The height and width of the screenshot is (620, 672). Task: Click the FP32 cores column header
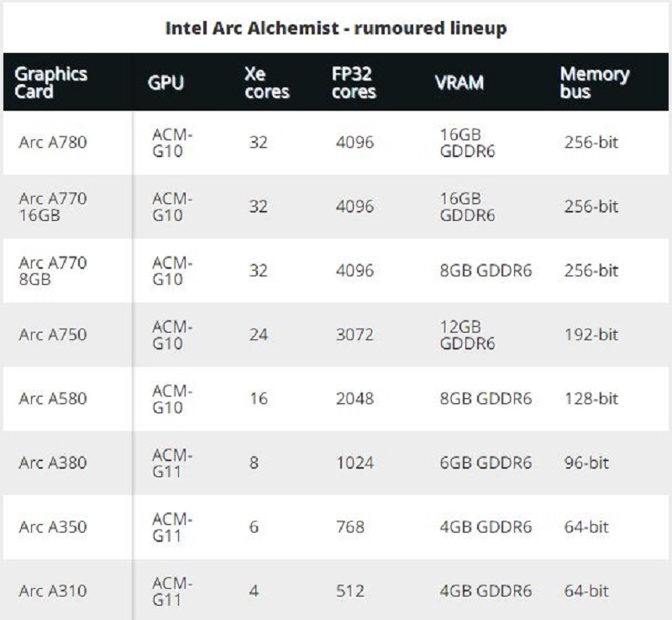click(x=354, y=82)
